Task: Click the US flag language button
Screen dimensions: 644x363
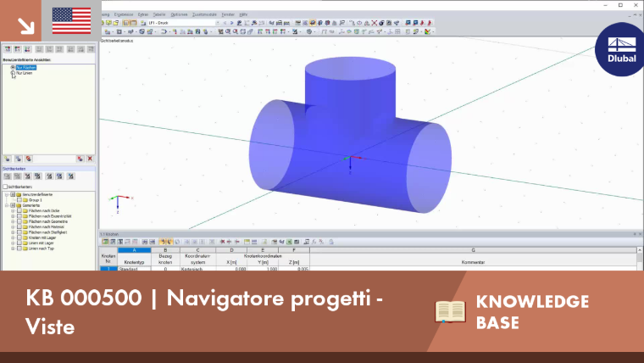Action: click(x=71, y=20)
